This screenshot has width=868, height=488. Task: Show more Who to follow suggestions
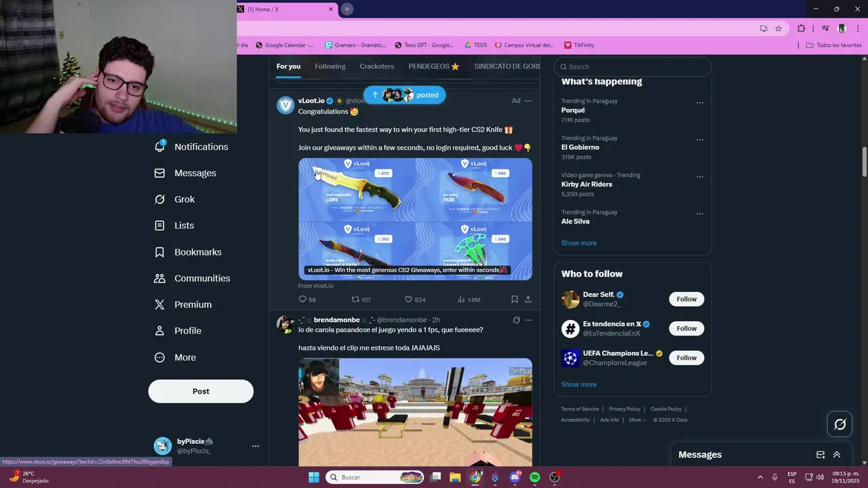(x=578, y=384)
